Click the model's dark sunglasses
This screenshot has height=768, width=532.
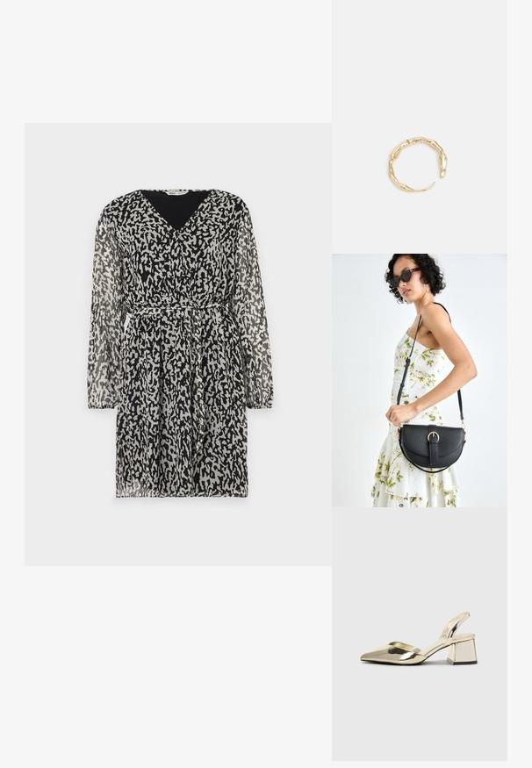click(404, 276)
